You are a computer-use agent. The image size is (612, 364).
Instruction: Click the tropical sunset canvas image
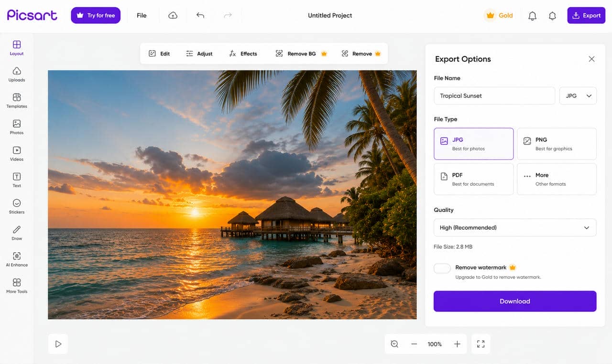[232, 195]
